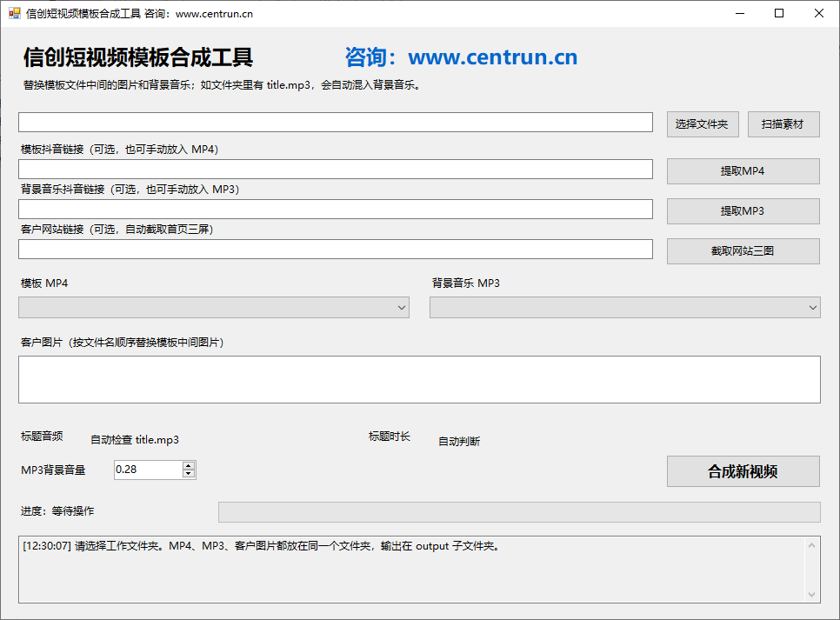
Task: Maximize the window
Action: pos(779,13)
